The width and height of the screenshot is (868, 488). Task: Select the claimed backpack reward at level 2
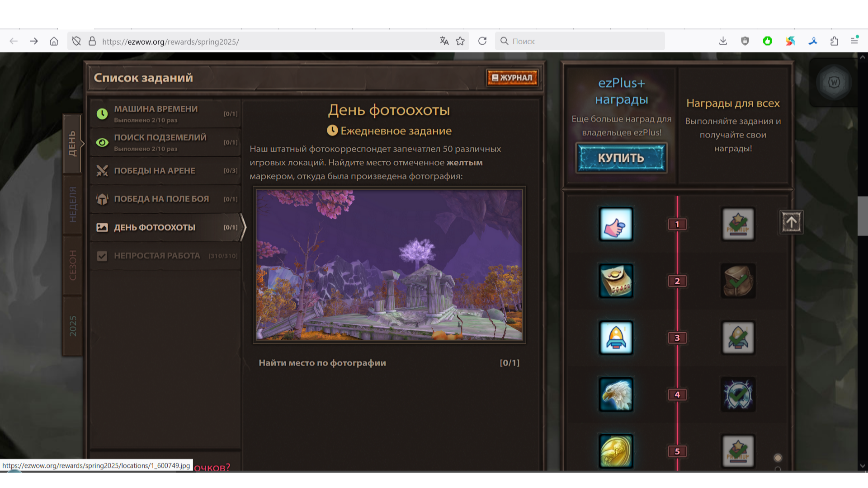pyautogui.click(x=738, y=281)
